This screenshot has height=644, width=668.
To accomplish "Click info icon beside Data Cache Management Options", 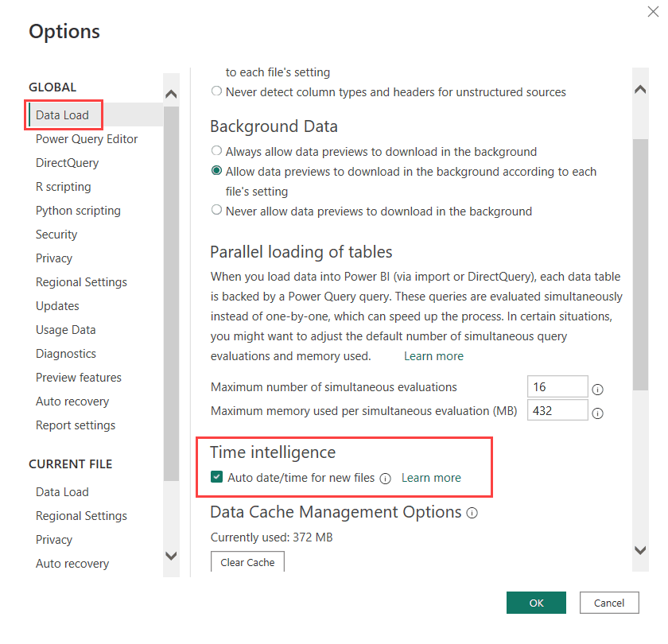I will click(x=472, y=513).
